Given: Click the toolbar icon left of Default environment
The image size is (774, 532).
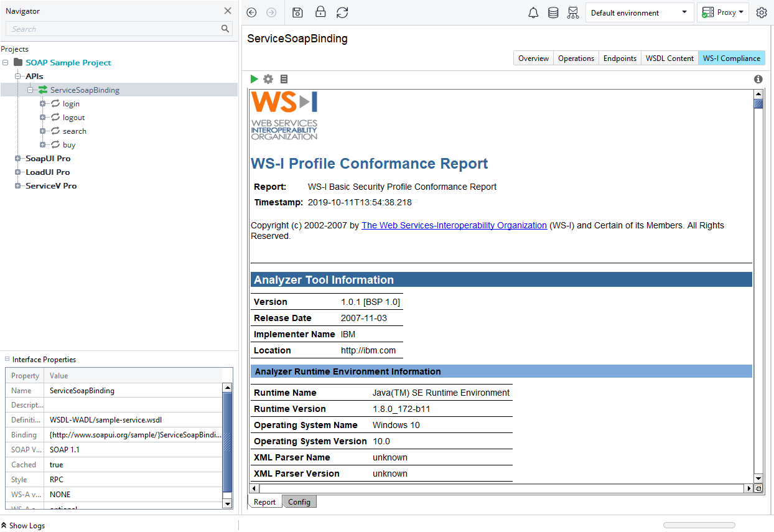Looking at the screenshot, I should 573,12.
